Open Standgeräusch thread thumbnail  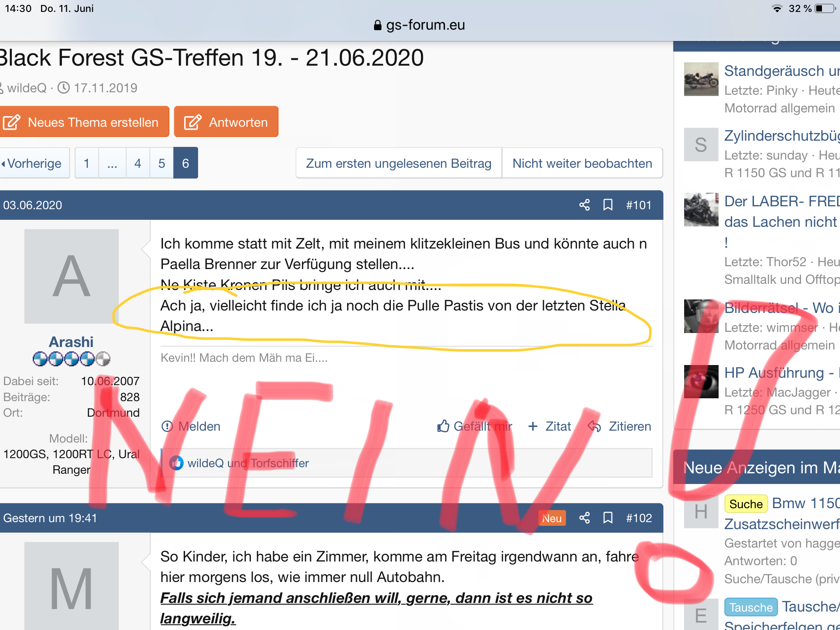point(701,79)
